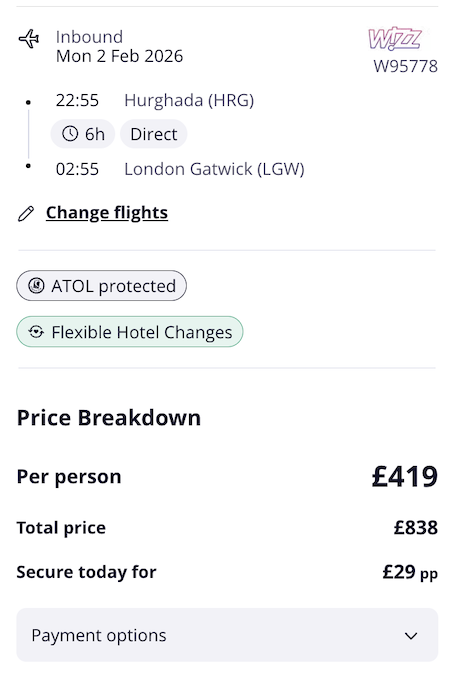Click the 6h duration tag
The width and height of the screenshot is (454, 689).
pyautogui.click(x=83, y=134)
